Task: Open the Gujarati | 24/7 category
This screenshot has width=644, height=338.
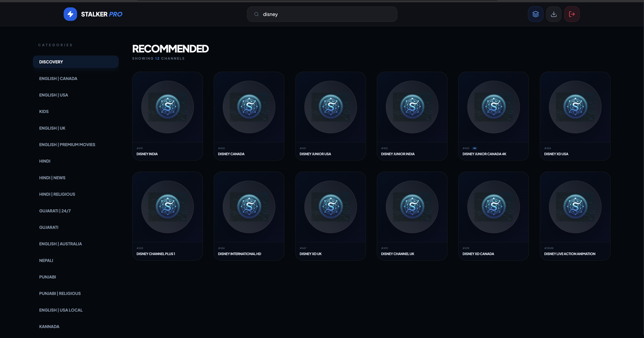Action: [75, 211]
